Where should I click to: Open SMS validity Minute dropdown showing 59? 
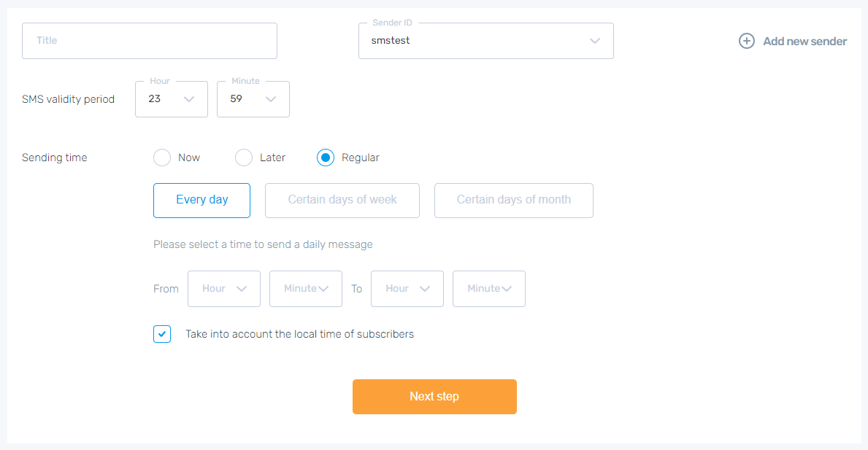click(253, 99)
